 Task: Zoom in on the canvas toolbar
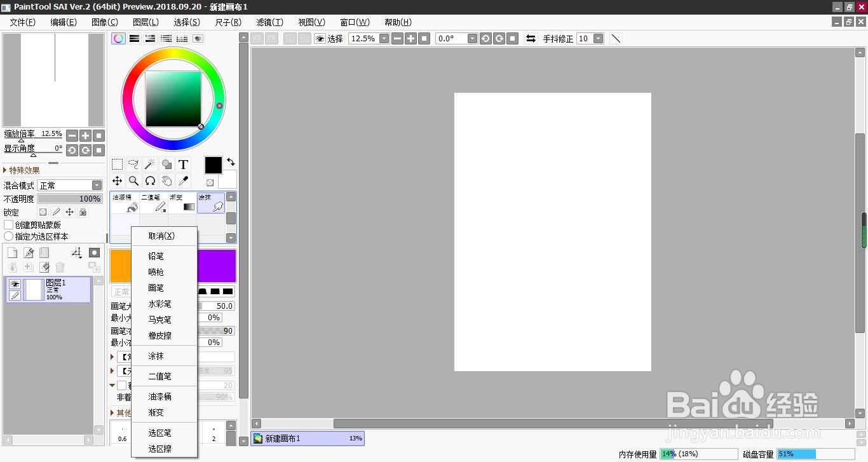[410, 39]
